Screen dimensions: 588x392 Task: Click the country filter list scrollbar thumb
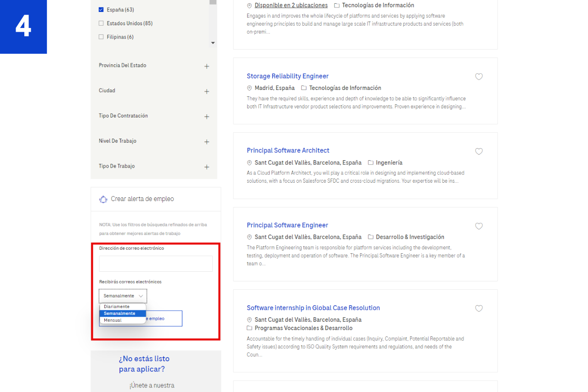(x=213, y=2)
